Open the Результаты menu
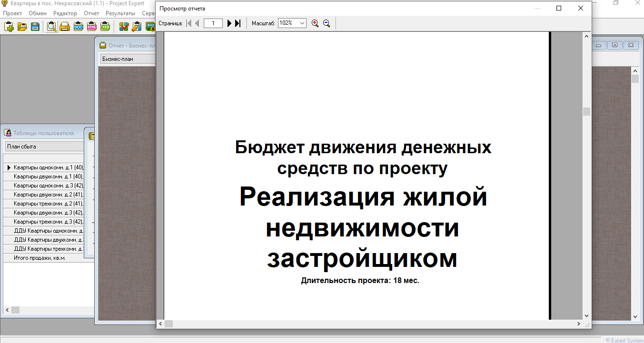The height and width of the screenshot is (343, 644). click(x=120, y=13)
